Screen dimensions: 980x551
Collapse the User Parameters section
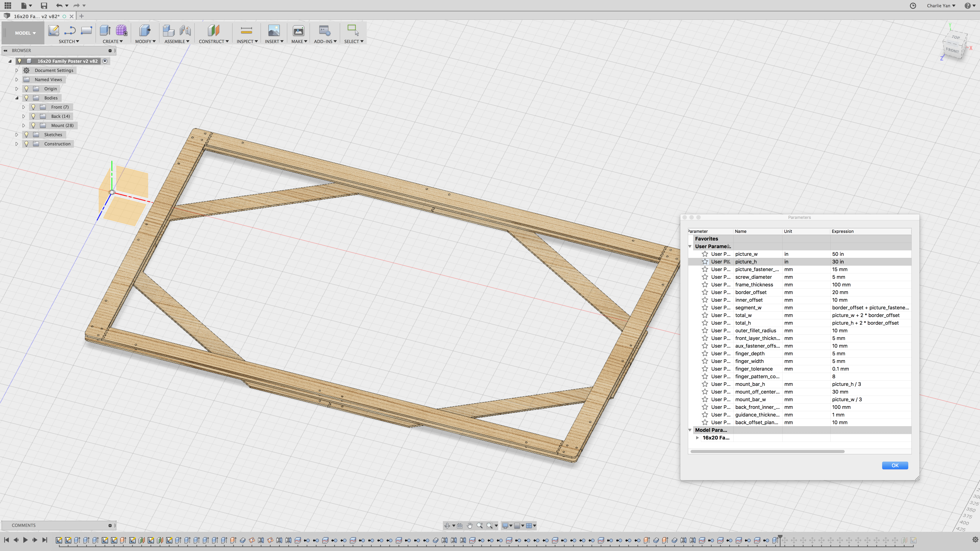pyautogui.click(x=690, y=246)
